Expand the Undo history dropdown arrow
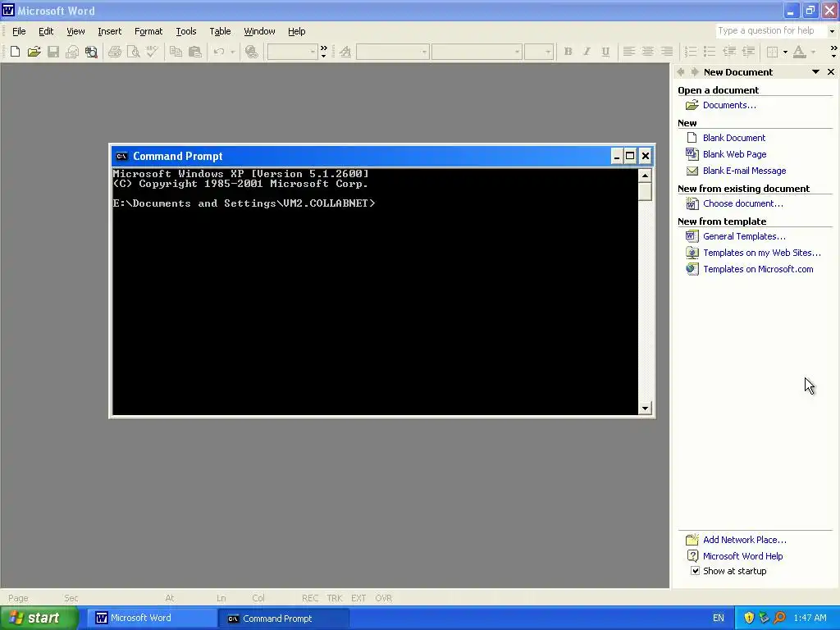The image size is (840, 630). click(232, 52)
